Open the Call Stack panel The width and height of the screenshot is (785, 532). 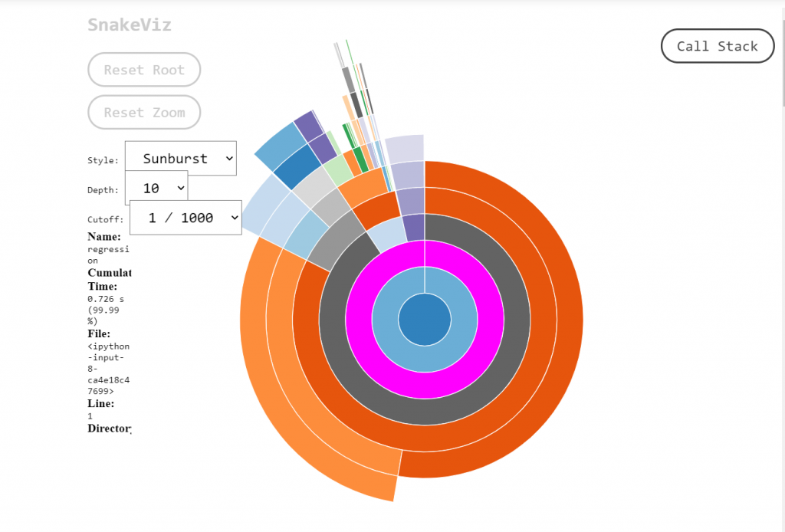pyautogui.click(x=717, y=46)
